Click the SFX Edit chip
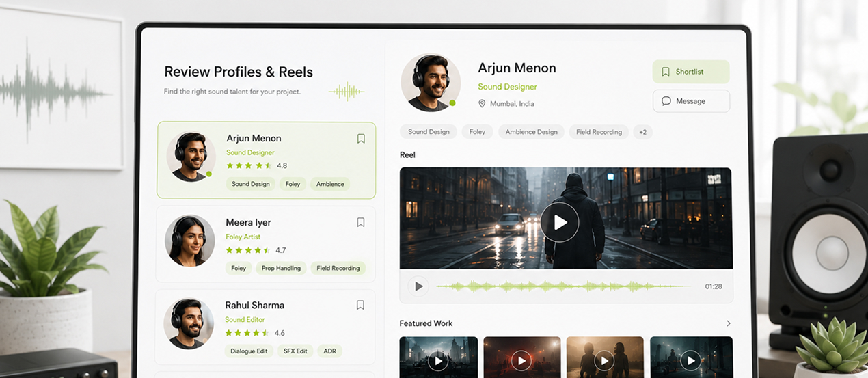 (x=295, y=351)
